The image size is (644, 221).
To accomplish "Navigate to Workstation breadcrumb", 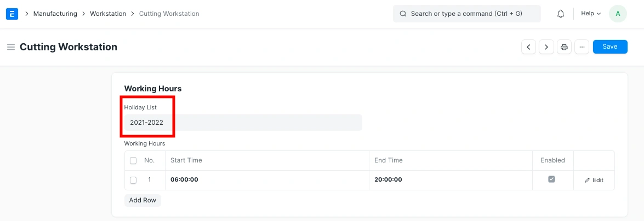I will 108,14.
